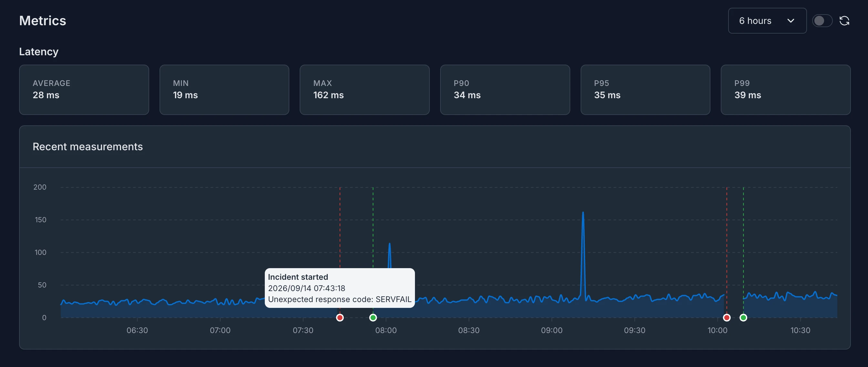Viewport: 868px width, 367px height.
Task: Select the P99 39 ms card
Action: pos(786,89)
